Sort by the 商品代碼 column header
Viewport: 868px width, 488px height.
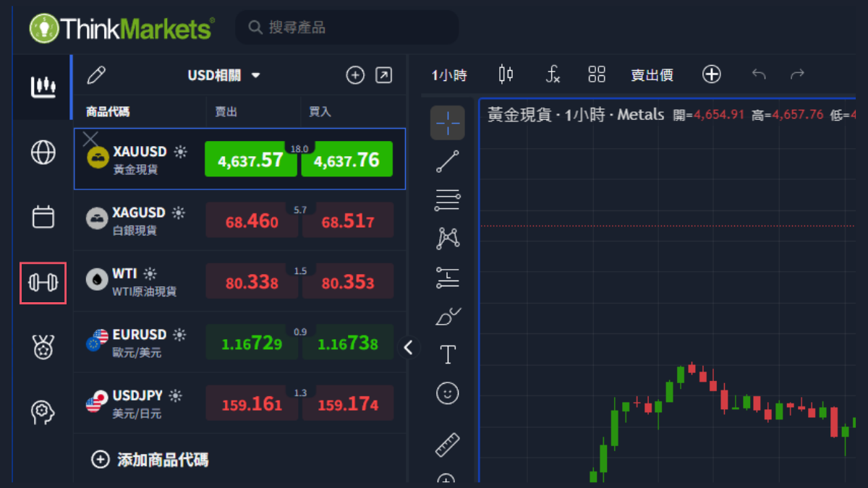108,112
